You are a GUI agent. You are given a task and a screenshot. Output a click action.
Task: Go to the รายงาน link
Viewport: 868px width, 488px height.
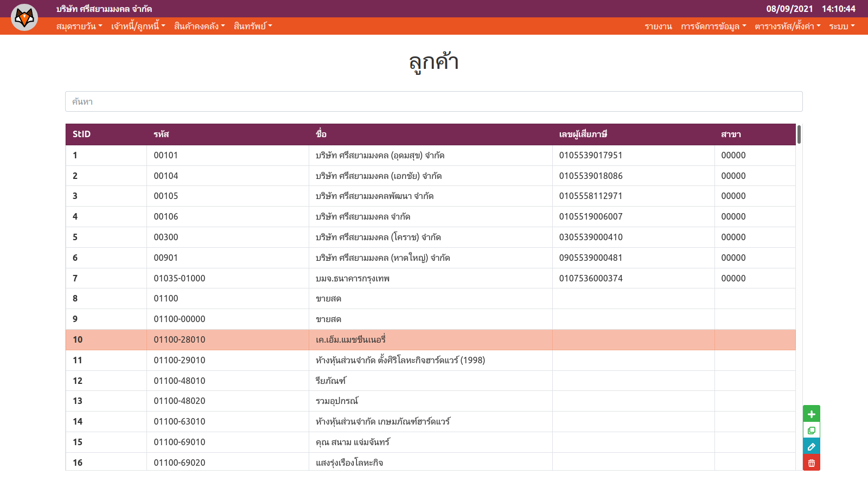658,26
